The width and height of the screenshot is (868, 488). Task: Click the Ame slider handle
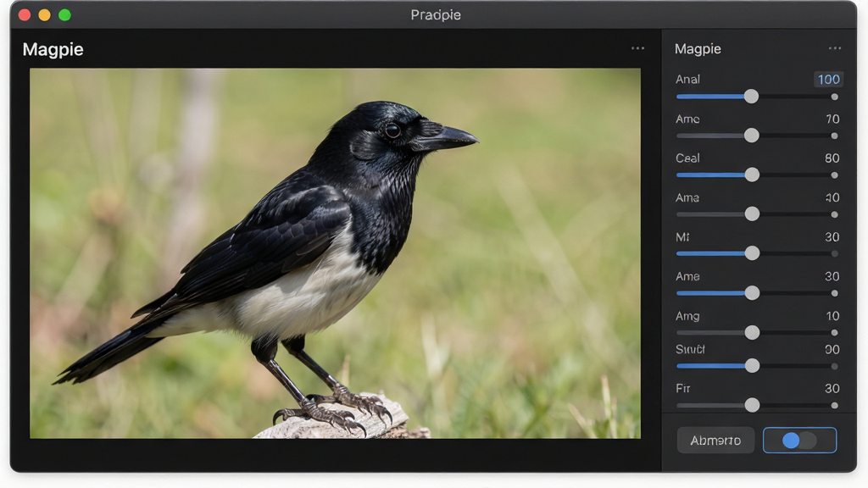(x=752, y=292)
